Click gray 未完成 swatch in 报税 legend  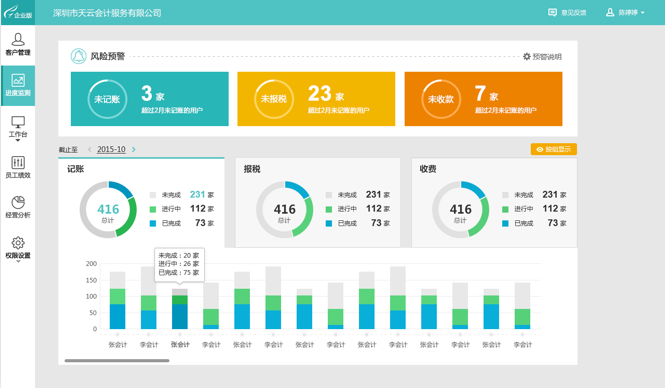click(329, 195)
